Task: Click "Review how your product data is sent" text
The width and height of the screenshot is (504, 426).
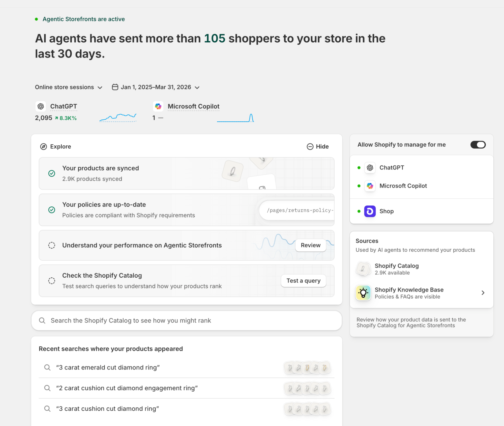Action: (x=411, y=323)
